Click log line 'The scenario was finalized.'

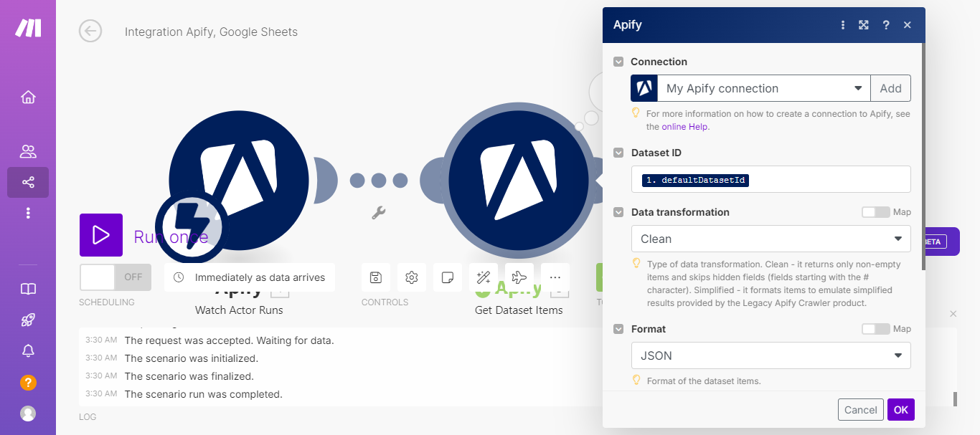[x=189, y=376]
